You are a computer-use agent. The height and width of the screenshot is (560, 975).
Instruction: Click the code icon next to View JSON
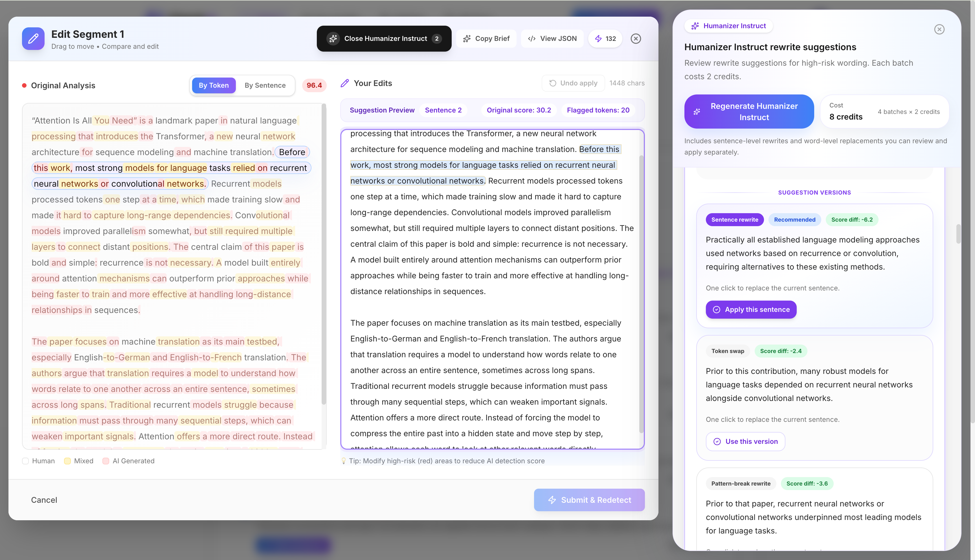point(532,38)
